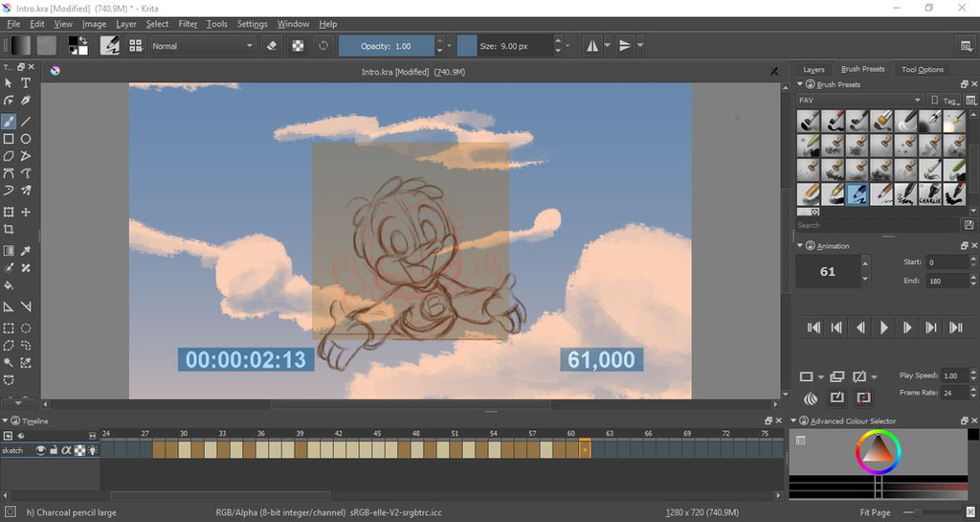
Task: Collapse the Advanced Colour Selector docker
Action: 793,420
